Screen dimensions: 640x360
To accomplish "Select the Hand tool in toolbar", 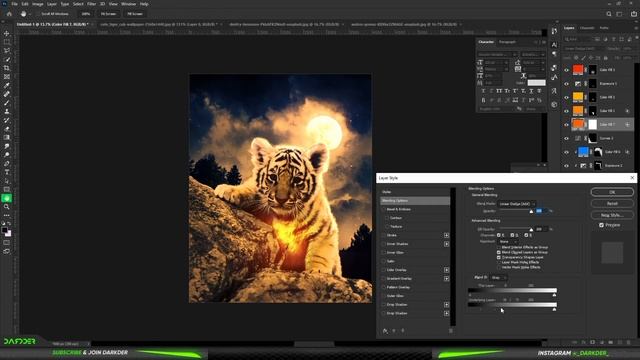I will click(x=7, y=198).
